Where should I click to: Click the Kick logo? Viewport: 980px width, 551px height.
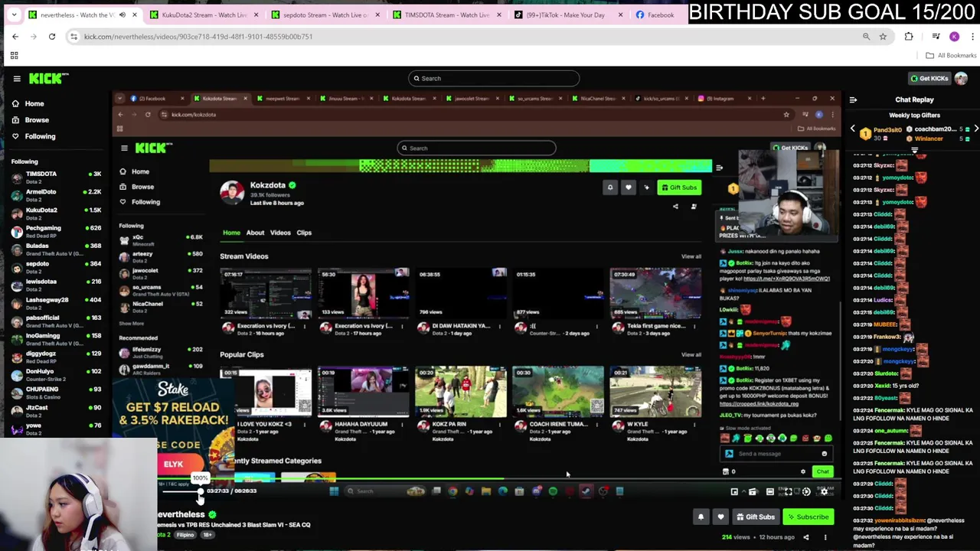(48, 78)
